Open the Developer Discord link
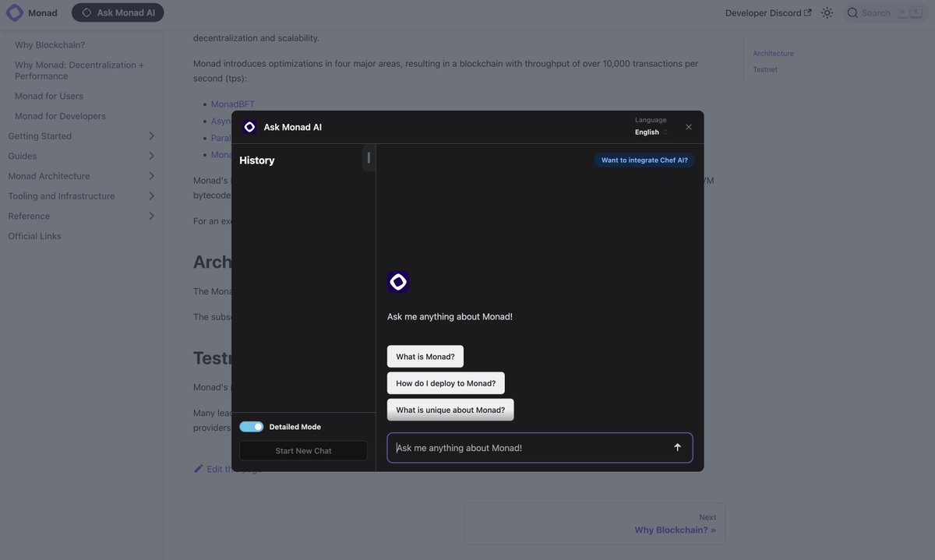 [768, 13]
